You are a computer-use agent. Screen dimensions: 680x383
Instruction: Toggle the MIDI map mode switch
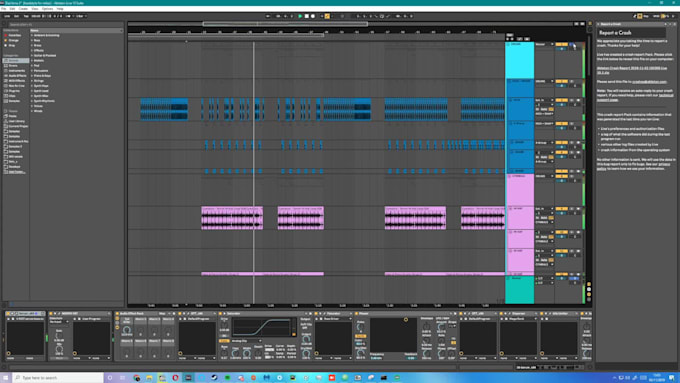pos(657,16)
